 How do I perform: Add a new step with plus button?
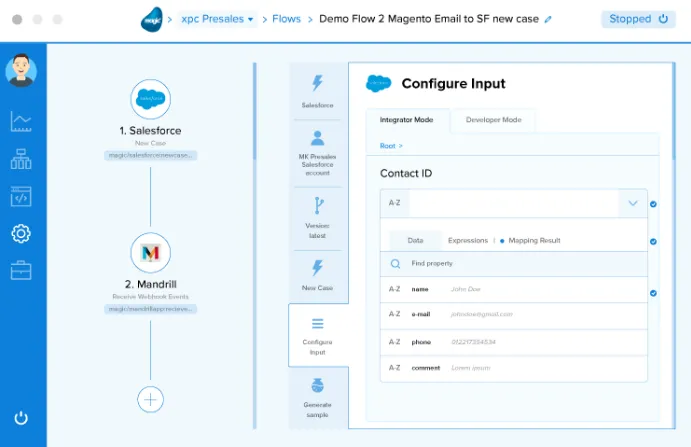150,399
